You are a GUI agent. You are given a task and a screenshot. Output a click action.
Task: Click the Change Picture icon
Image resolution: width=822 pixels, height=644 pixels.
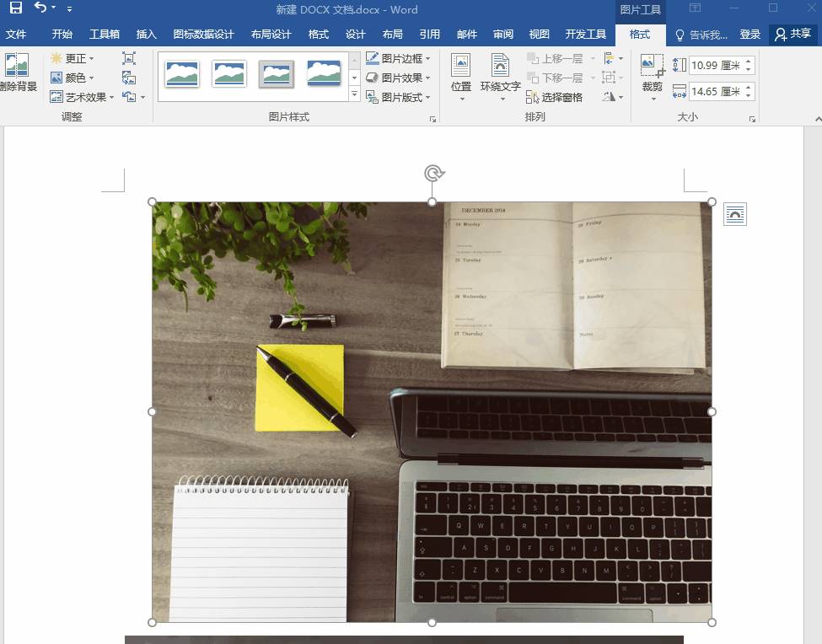129,78
